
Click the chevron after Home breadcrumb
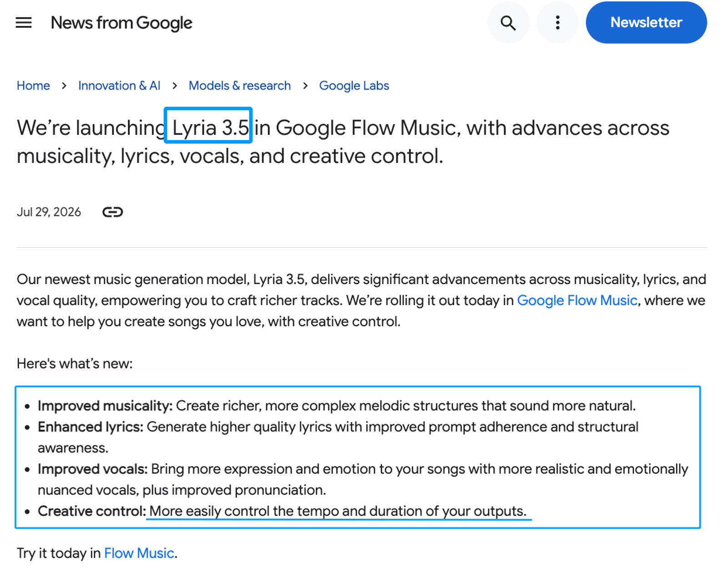[64, 85]
